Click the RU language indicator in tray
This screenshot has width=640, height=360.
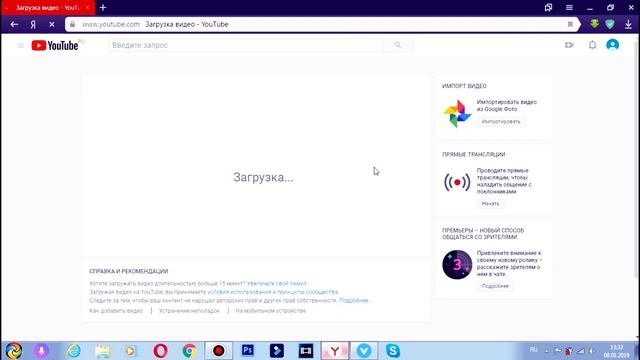[x=533, y=350]
